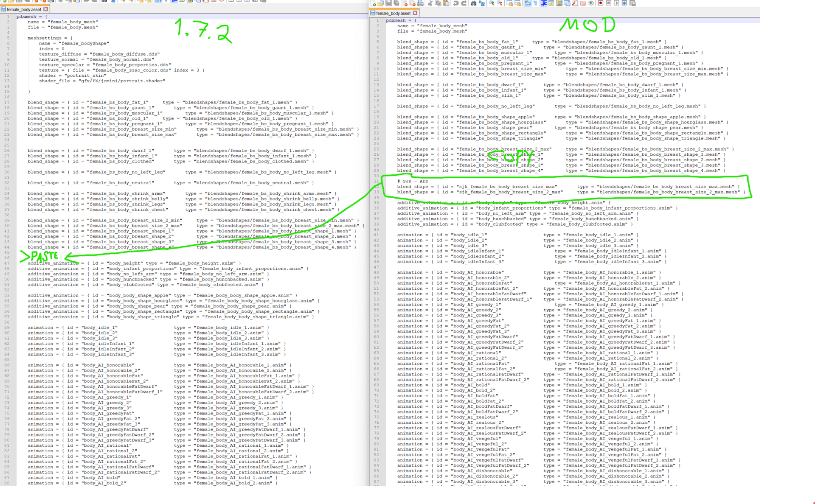Start macro recording with red dot icon
Image resolution: width=815 pixels, height=504 pixels.
pos(601,3)
